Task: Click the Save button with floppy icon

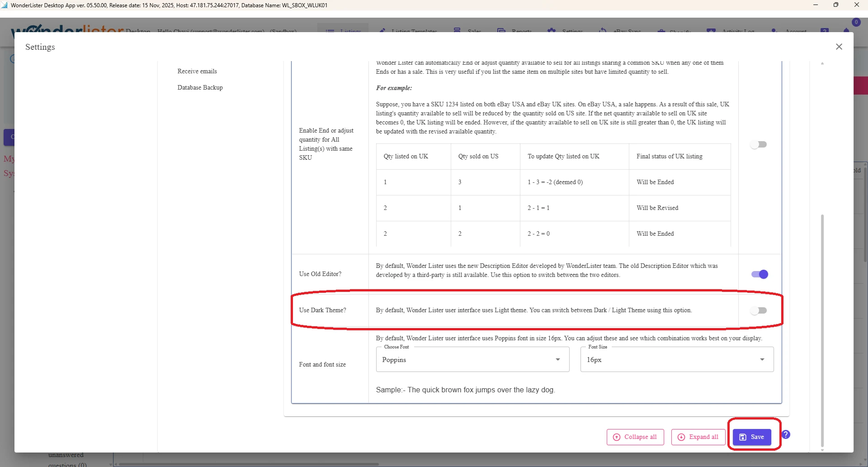Action: [x=752, y=437]
